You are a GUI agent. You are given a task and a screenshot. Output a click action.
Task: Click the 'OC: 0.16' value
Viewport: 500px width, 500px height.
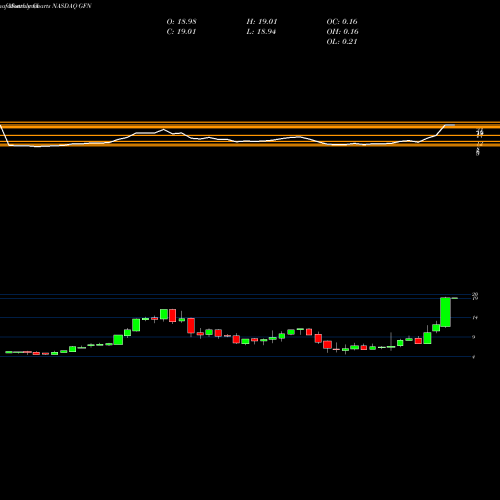(342, 22)
